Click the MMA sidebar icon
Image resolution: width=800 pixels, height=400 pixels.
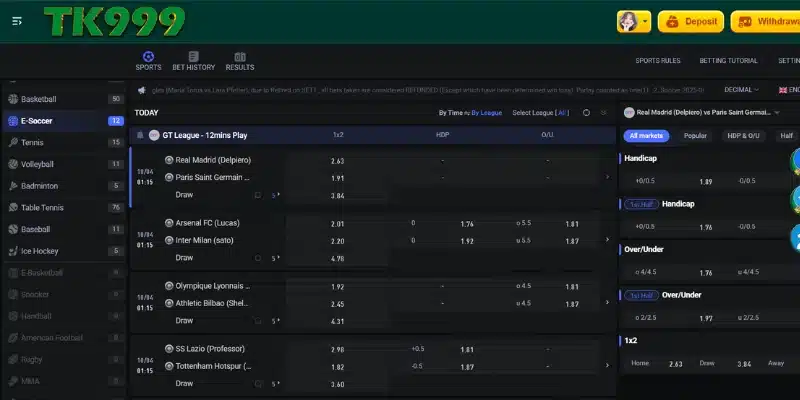click(x=13, y=381)
